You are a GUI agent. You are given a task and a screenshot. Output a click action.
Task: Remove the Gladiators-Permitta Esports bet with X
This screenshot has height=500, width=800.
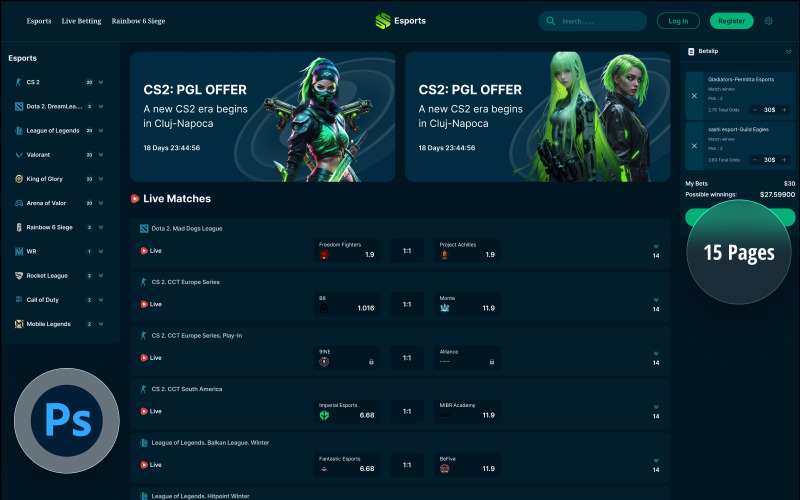(694, 96)
